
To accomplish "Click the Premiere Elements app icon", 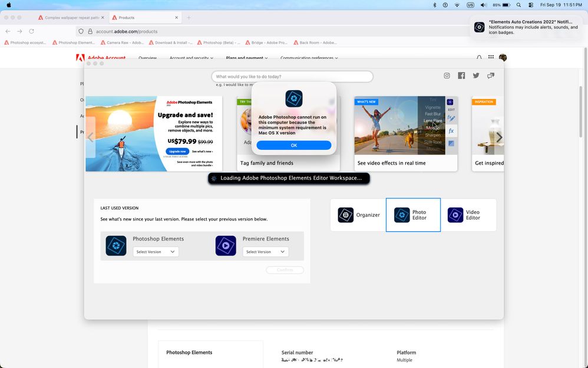I will 226,245.
